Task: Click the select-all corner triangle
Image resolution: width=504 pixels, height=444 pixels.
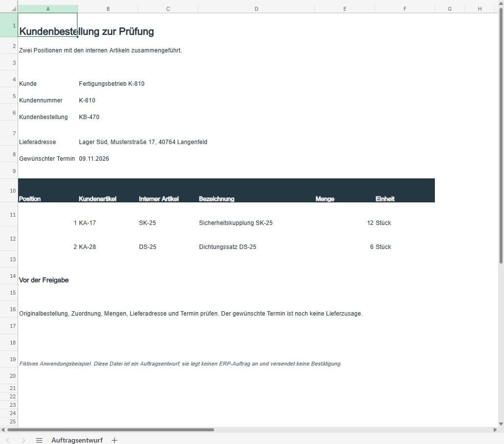Action: (x=14, y=9)
